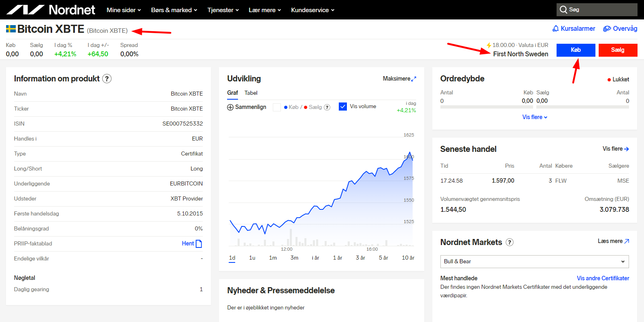The image size is (644, 322).
Task: Open the Information om produkt help icon
Action: (x=107, y=79)
